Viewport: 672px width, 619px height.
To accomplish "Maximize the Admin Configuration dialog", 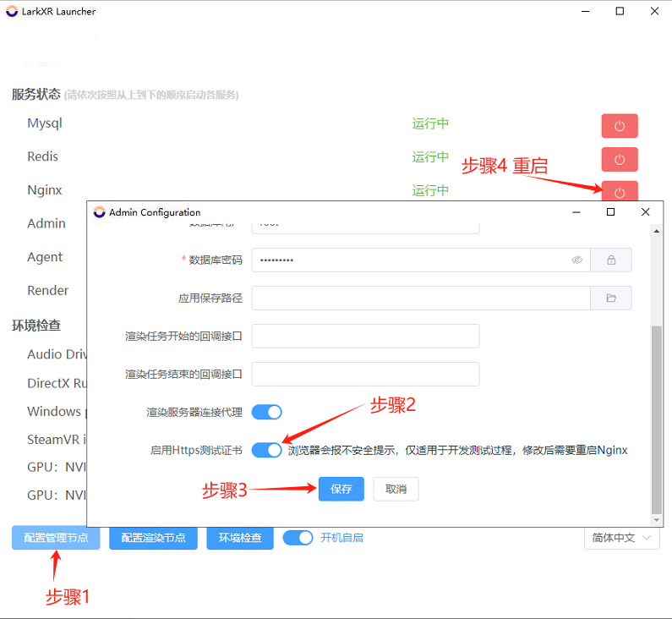I will click(x=610, y=211).
